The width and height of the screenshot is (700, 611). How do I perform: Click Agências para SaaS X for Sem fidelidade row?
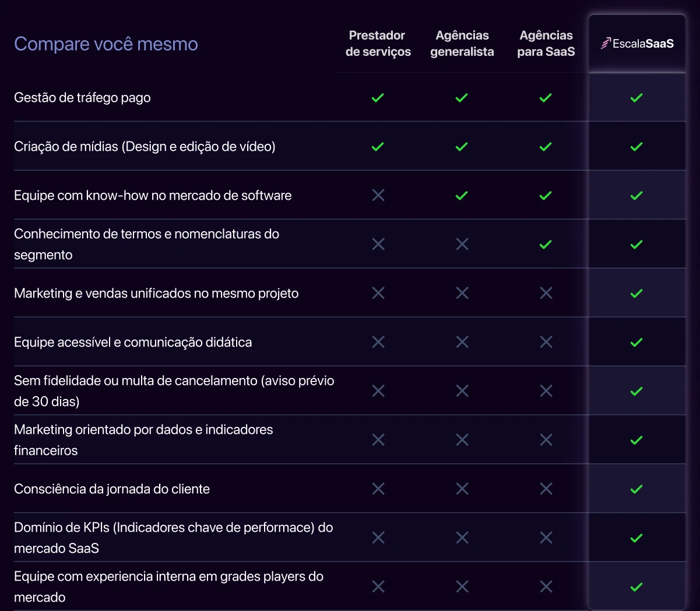[x=546, y=391]
